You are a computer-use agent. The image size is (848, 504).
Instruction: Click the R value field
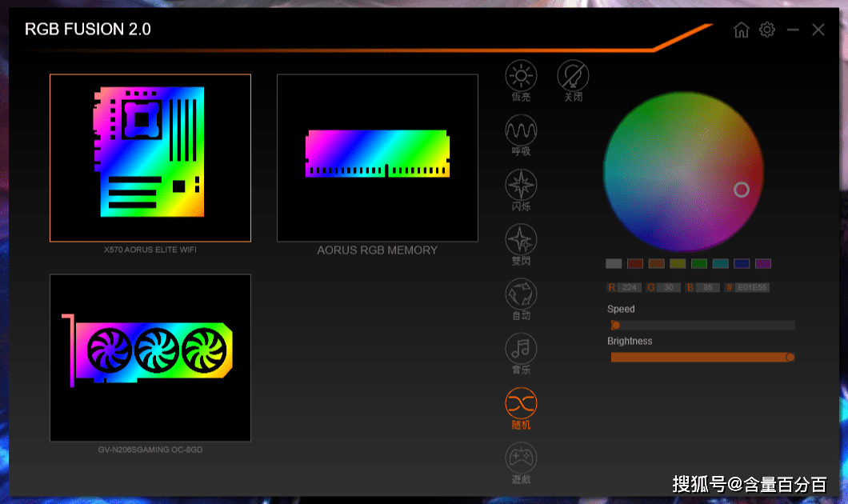(630, 287)
